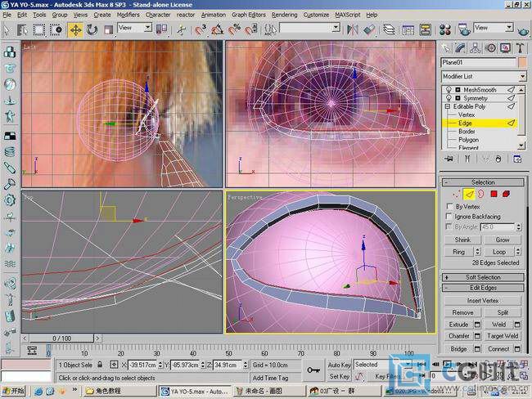The image size is (532, 399).
Task: Toggle absolute transform type-in mode
Action: [114, 365]
